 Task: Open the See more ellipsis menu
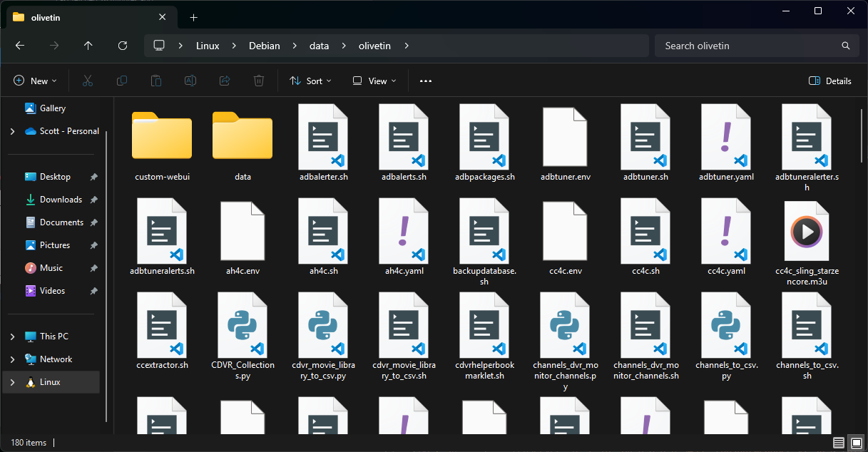pos(426,81)
